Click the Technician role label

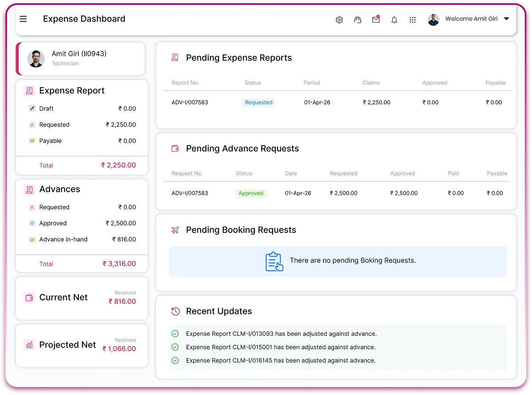click(x=66, y=63)
